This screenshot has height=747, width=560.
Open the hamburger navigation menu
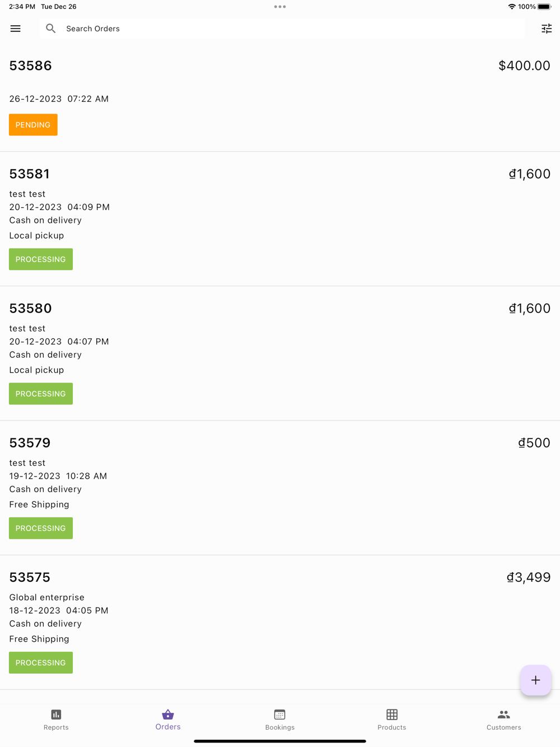coord(16,29)
